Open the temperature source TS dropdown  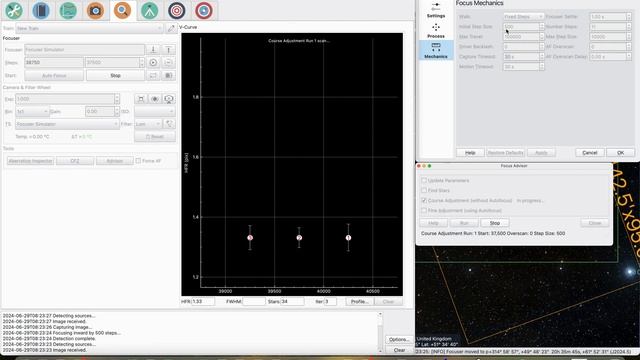pos(67,124)
